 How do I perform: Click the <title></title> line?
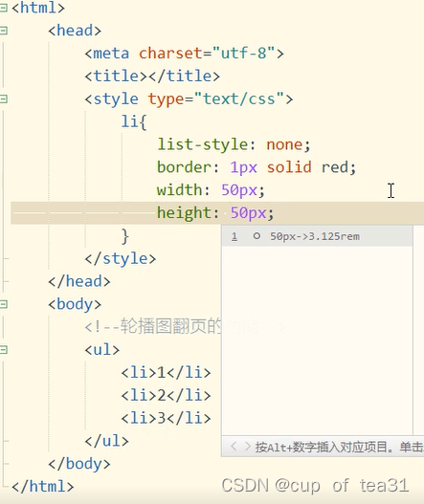click(x=152, y=77)
